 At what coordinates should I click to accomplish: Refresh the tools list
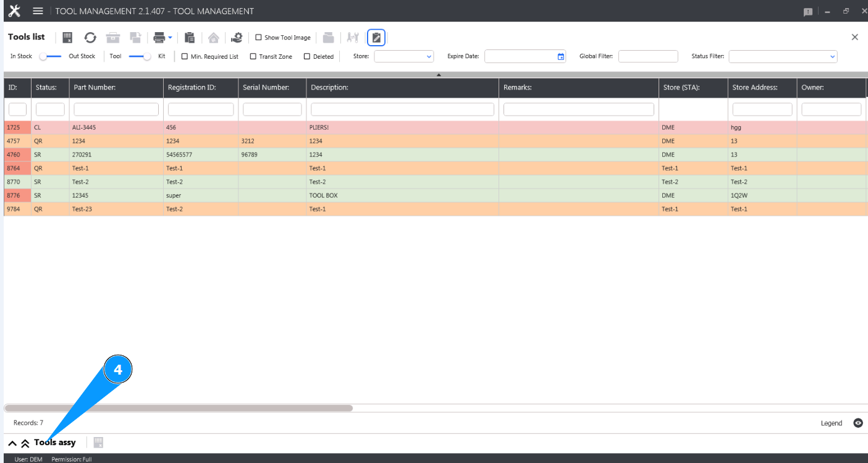[x=90, y=38]
